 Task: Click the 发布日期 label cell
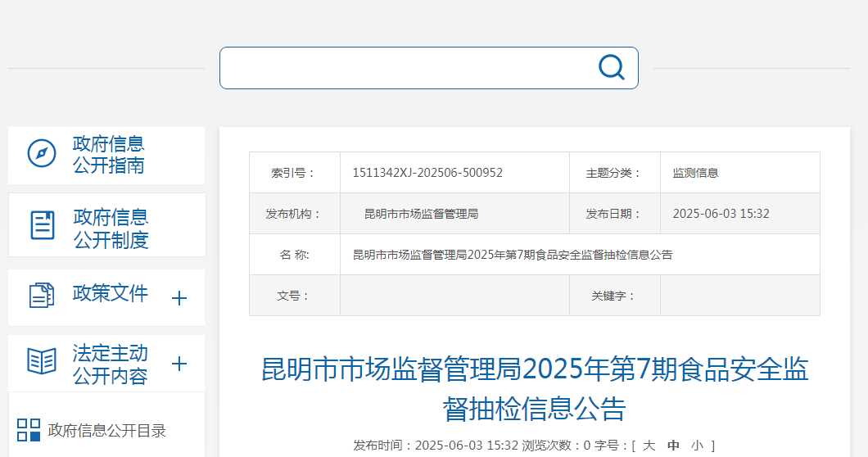[614, 214]
